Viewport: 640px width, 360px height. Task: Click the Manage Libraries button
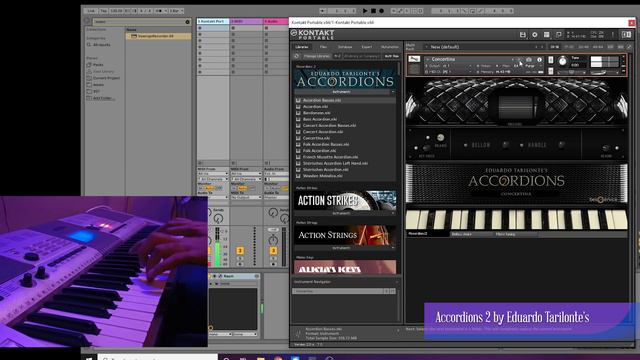[316, 56]
